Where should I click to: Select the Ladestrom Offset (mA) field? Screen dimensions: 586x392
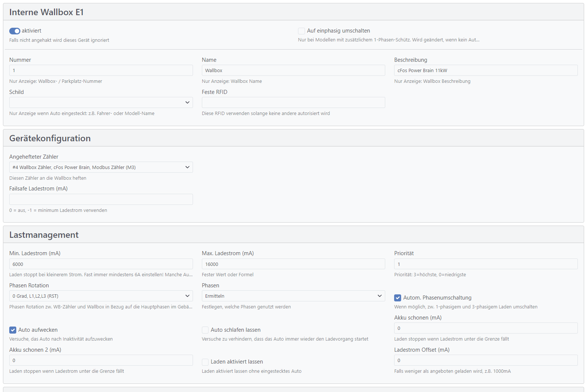tap(485, 360)
